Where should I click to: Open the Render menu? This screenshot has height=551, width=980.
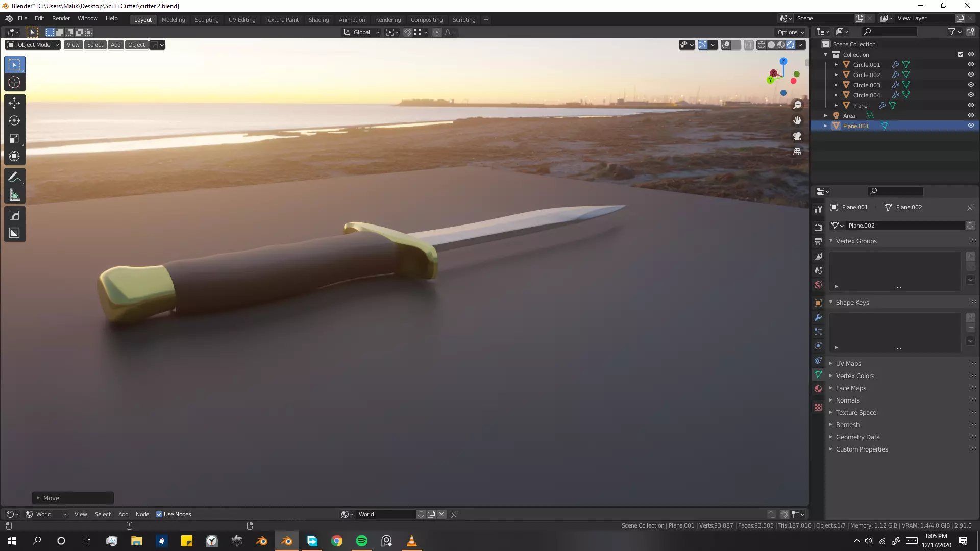click(61, 18)
